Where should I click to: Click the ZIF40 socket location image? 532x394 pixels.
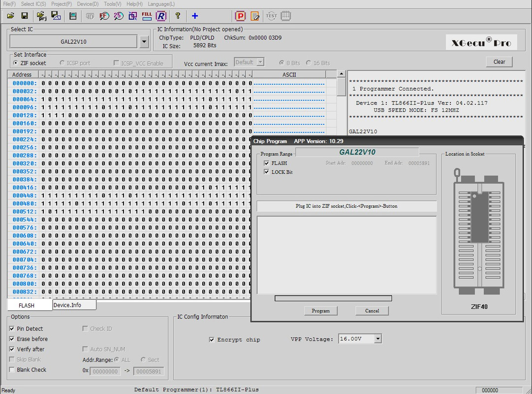[479, 231]
